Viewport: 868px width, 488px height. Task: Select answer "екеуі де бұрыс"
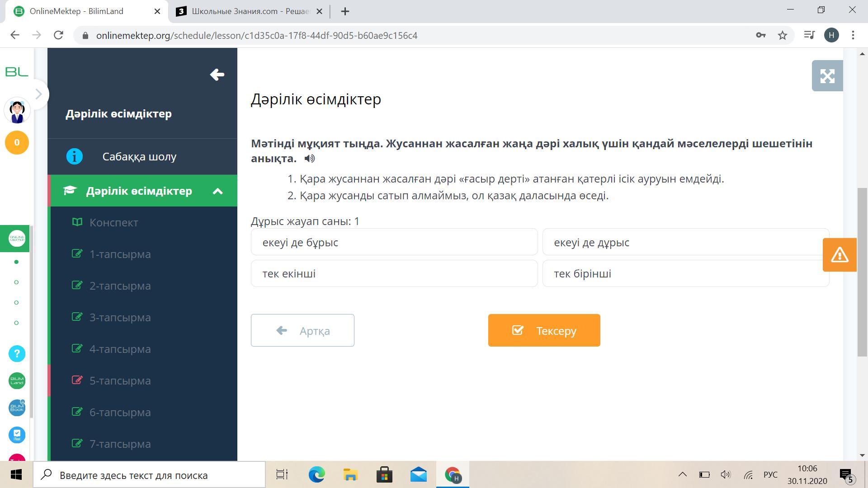pos(394,242)
